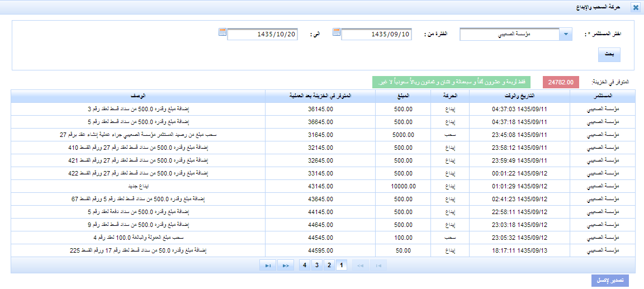Screen dimensions: 644x289
Task: Click the start date field 1435/09/10
Action: (x=376, y=35)
